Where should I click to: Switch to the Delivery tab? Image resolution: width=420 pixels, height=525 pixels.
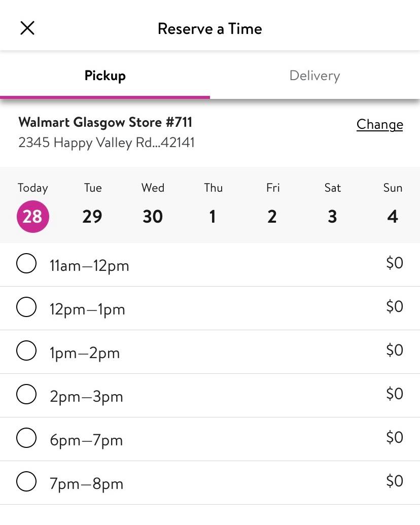314,76
